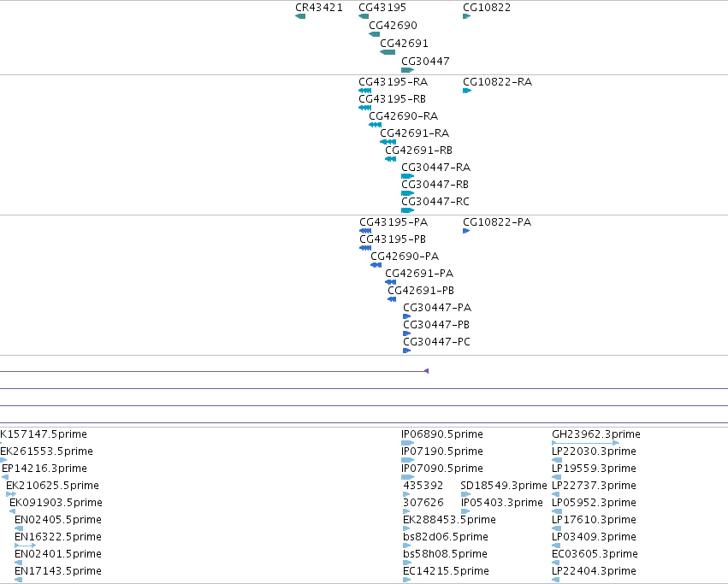728x584 pixels.
Task: Click the CR43421 gene arrow glyph
Action: tap(300, 16)
